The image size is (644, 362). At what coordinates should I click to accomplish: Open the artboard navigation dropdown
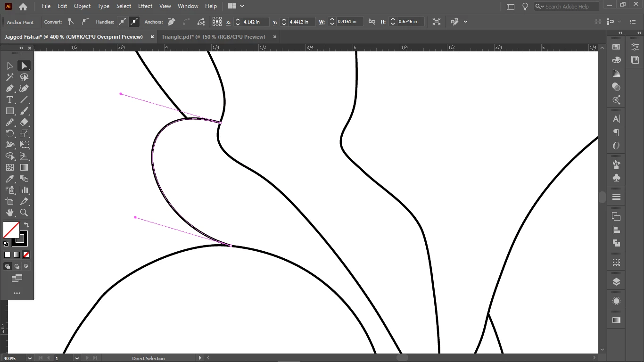pos(77,358)
